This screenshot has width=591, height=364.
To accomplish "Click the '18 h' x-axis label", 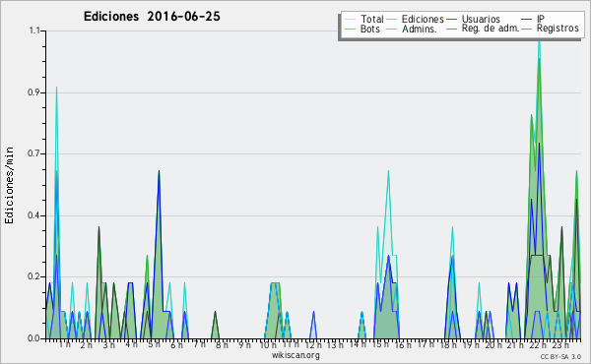I will point(448,344).
